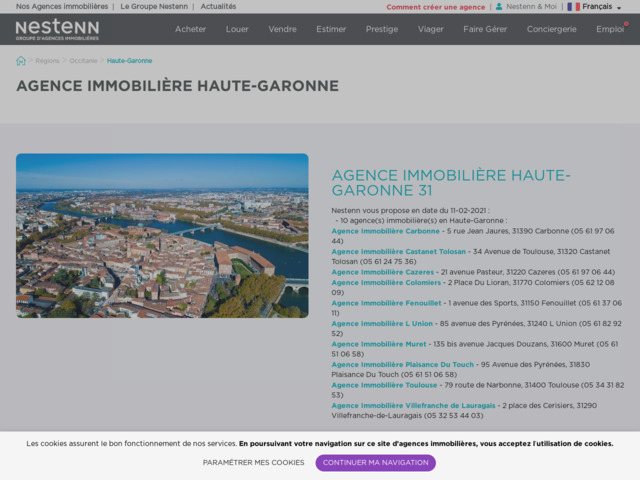This screenshot has height=480, width=640.
Task: Open the Français language dropdown
Action: tap(601, 7)
